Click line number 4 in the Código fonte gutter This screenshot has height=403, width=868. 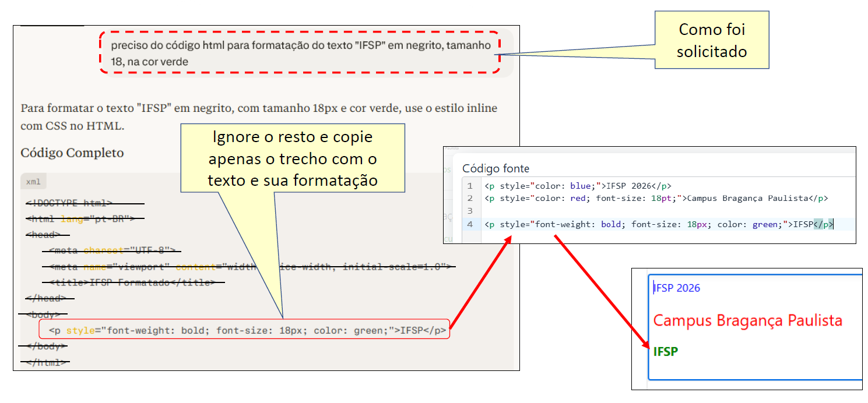(470, 224)
